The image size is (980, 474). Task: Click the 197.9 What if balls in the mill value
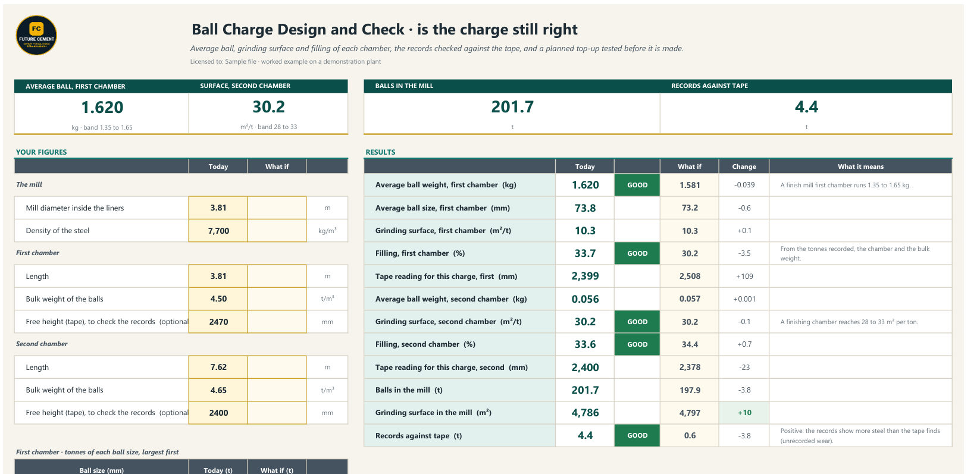[x=690, y=390]
